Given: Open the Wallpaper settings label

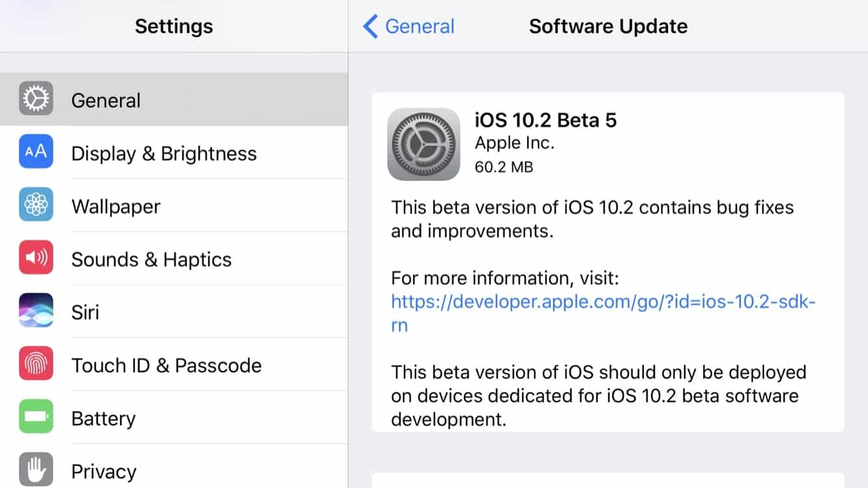Looking at the screenshot, I should click(x=115, y=207).
